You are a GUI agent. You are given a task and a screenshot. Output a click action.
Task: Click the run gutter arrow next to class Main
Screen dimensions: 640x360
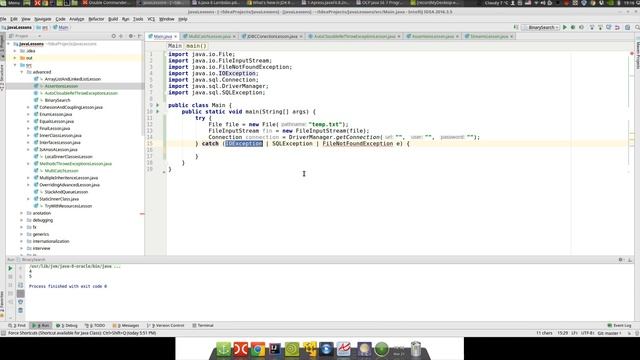(158, 105)
